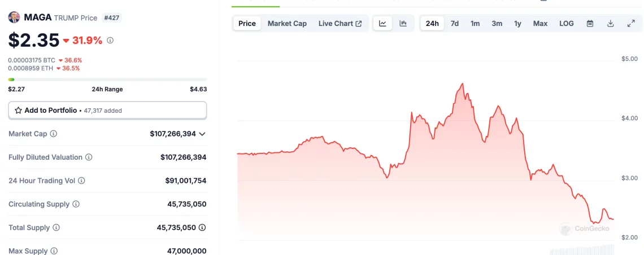Click the 24h Range progress bar
This screenshot has width=644, height=255.
click(x=107, y=80)
